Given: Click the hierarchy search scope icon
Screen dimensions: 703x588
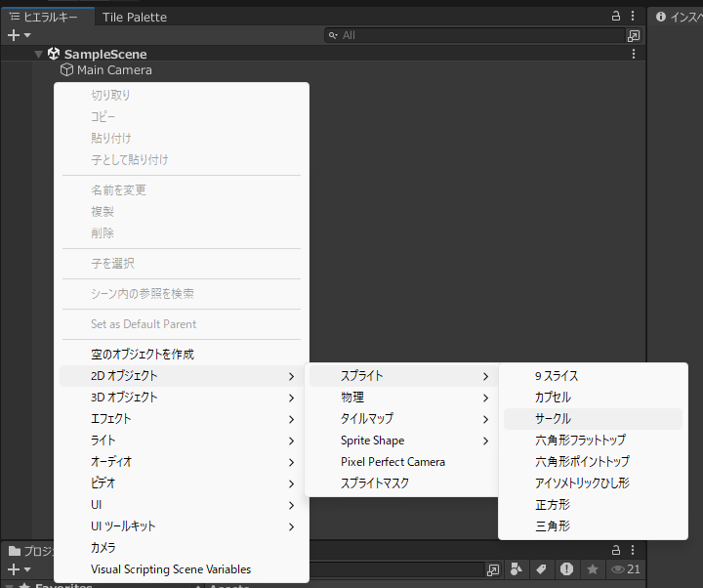Looking at the screenshot, I should pos(634,35).
